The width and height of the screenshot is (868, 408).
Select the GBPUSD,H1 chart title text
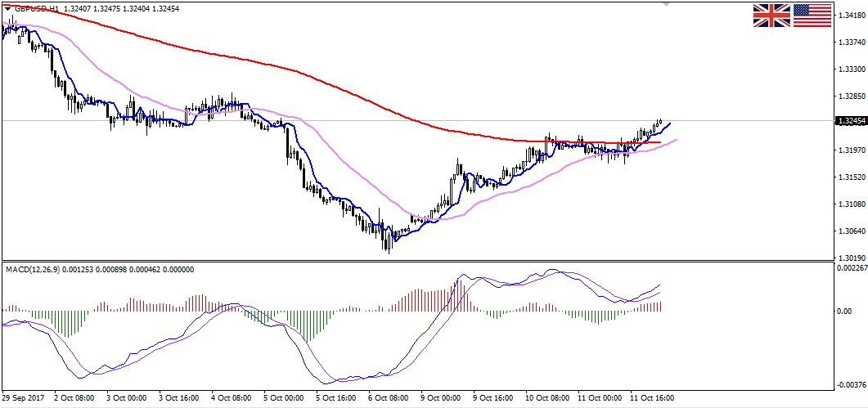tap(35, 9)
